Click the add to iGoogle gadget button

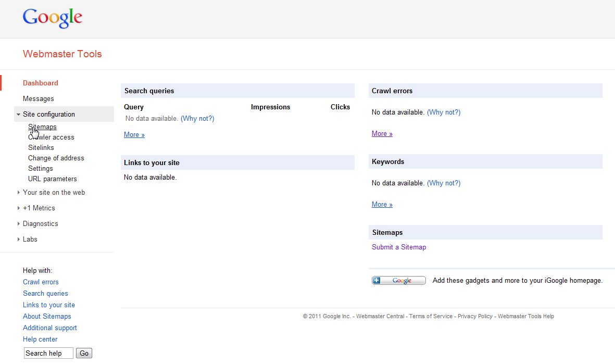398,281
